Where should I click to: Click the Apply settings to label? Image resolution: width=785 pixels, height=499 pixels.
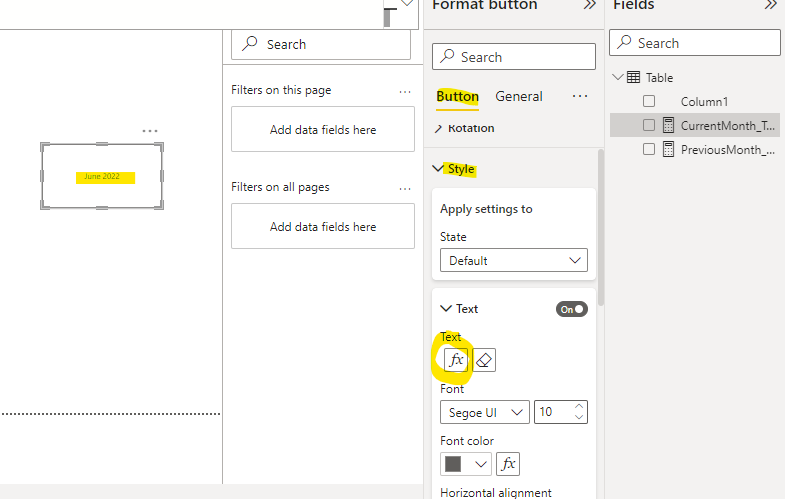(x=486, y=209)
